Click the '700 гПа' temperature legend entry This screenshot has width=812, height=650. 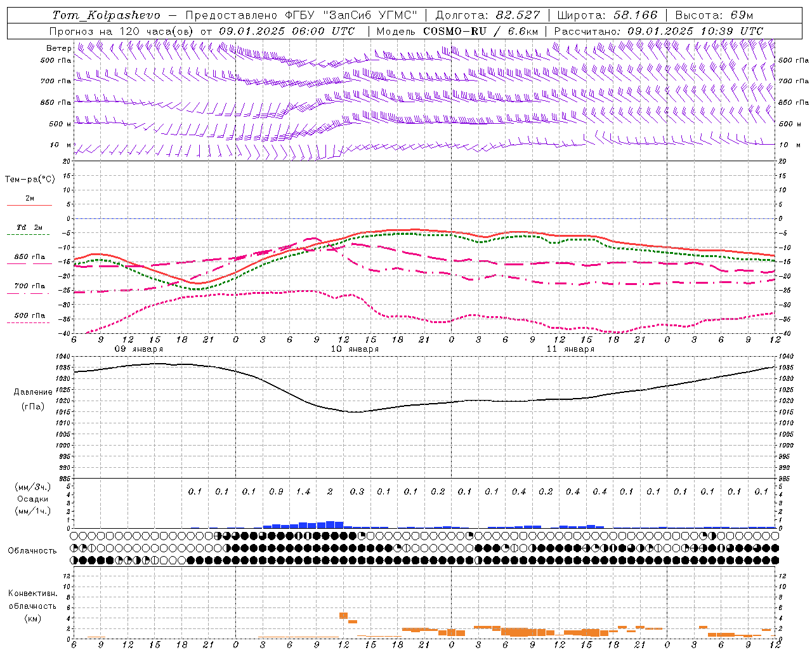(x=29, y=286)
